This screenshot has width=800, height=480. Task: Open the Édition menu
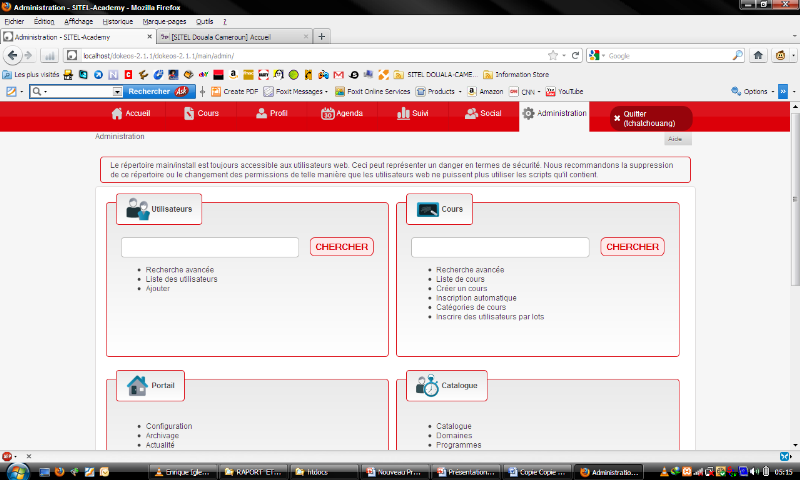click(44, 21)
